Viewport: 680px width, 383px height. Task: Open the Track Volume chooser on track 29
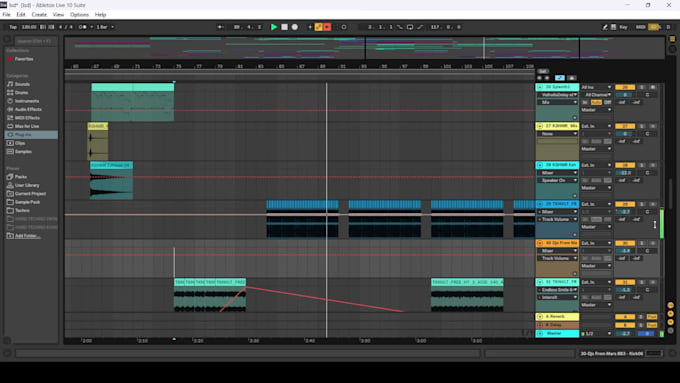point(557,219)
